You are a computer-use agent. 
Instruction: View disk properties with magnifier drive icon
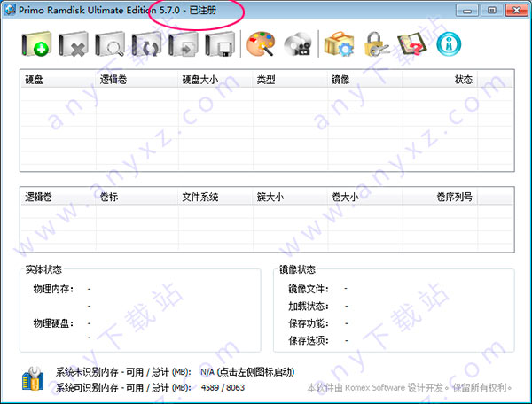tap(110, 44)
